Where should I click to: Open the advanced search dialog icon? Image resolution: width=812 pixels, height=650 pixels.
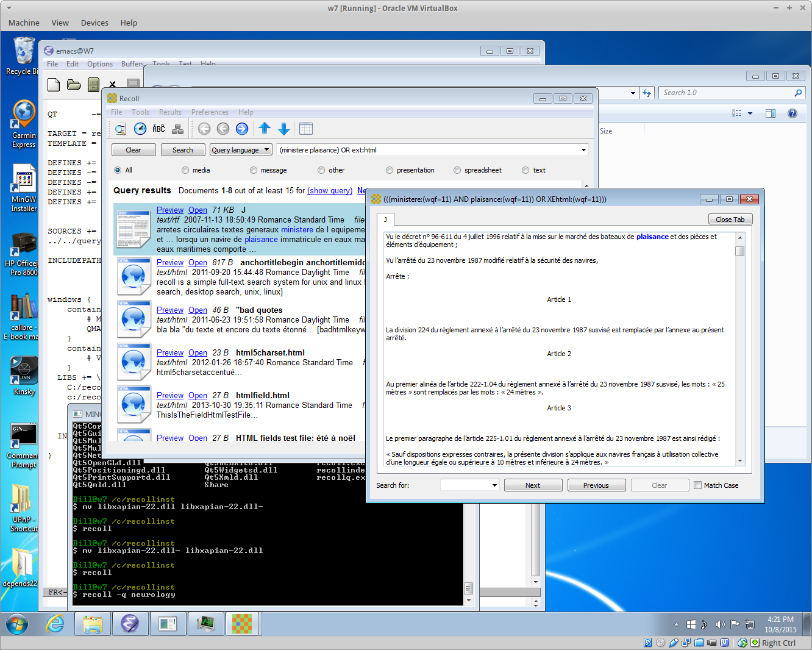(x=121, y=129)
